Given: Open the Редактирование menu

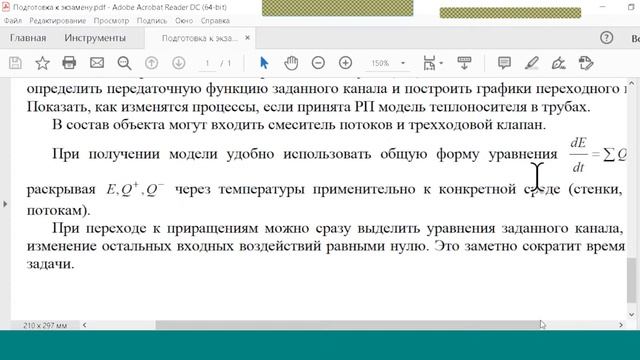Looking at the screenshot, I should 58,20.
